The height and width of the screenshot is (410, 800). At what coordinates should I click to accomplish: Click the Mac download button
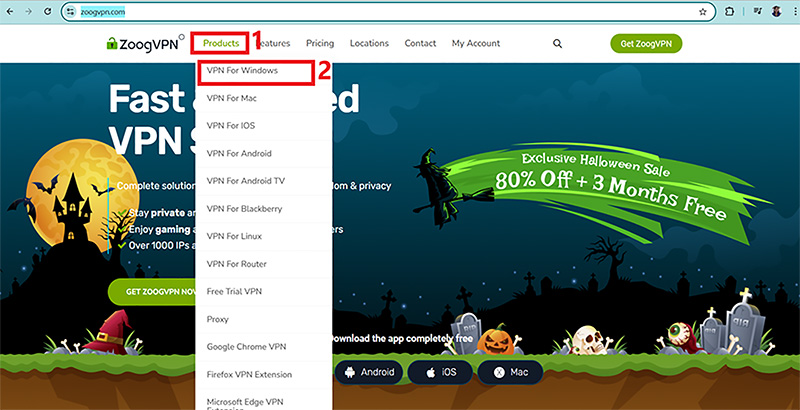510,372
